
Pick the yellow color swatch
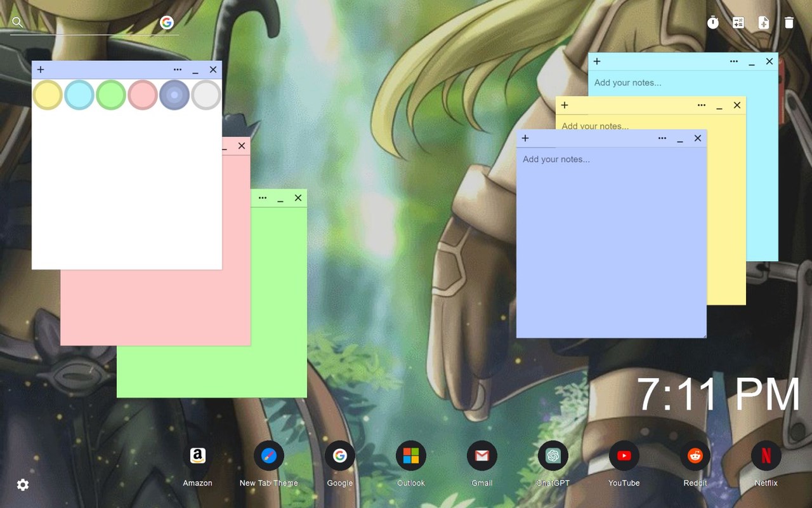point(48,95)
